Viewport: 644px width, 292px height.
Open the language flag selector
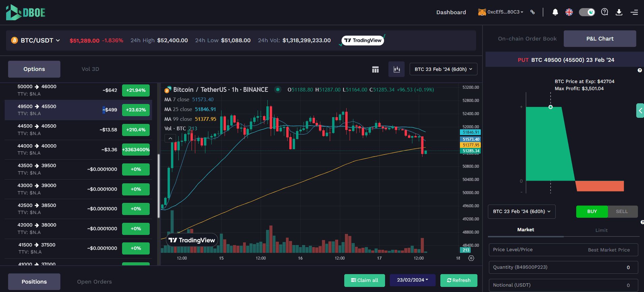[x=569, y=12]
